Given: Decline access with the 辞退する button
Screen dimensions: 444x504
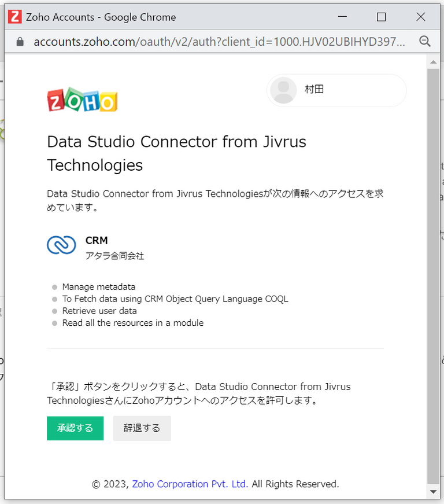Looking at the screenshot, I should [142, 428].
